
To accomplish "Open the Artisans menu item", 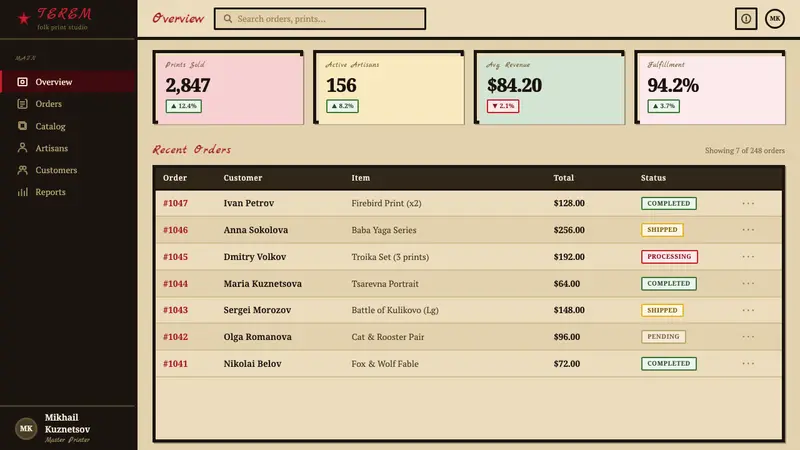I will 68,148.
